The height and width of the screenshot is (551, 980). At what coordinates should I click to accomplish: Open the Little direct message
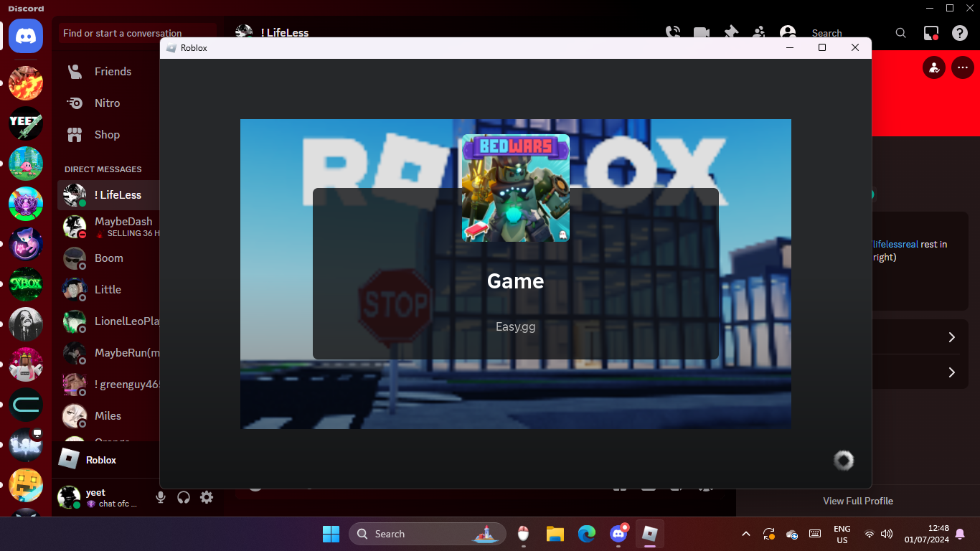(108, 290)
